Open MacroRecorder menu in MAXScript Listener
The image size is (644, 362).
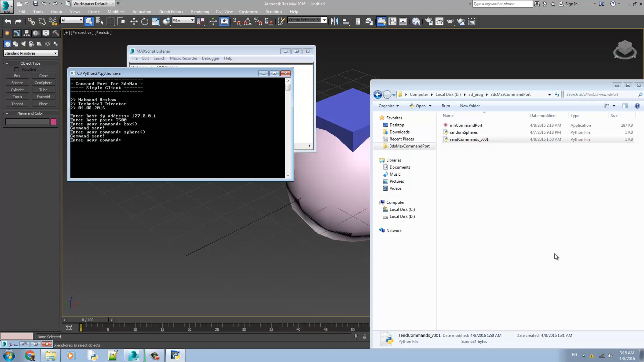(184, 58)
